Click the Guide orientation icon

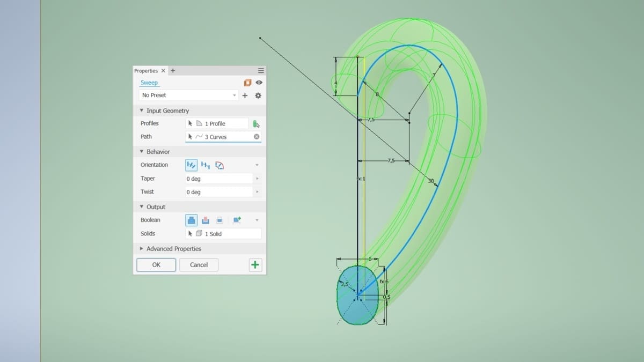coord(219,165)
